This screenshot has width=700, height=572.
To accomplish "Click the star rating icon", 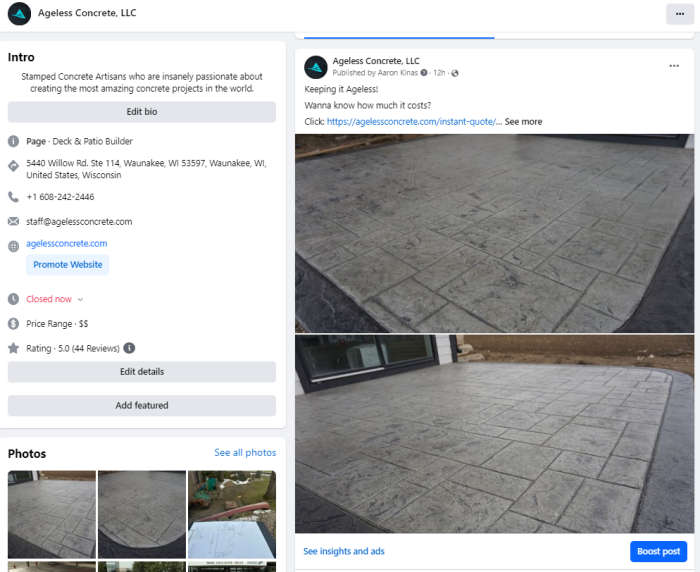I will [x=13, y=348].
